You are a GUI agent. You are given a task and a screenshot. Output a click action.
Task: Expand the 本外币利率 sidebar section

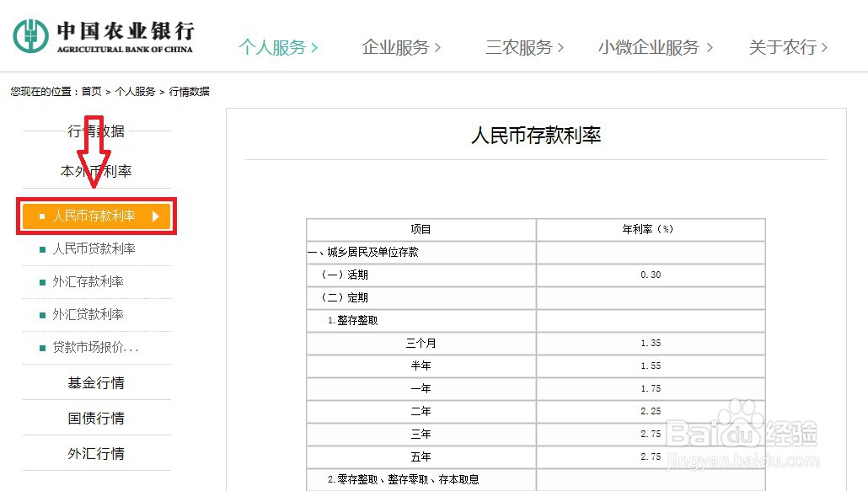pyautogui.click(x=96, y=171)
